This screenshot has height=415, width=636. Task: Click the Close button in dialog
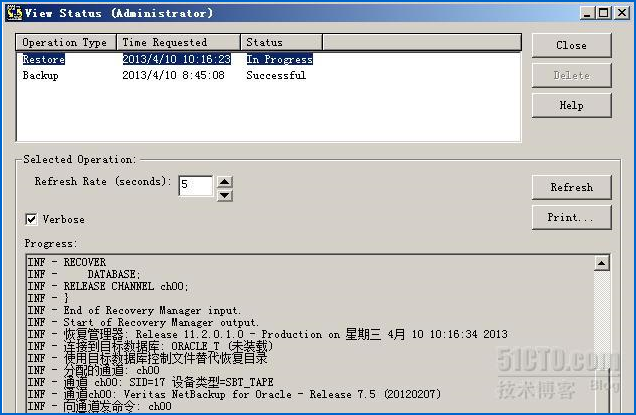tap(572, 45)
